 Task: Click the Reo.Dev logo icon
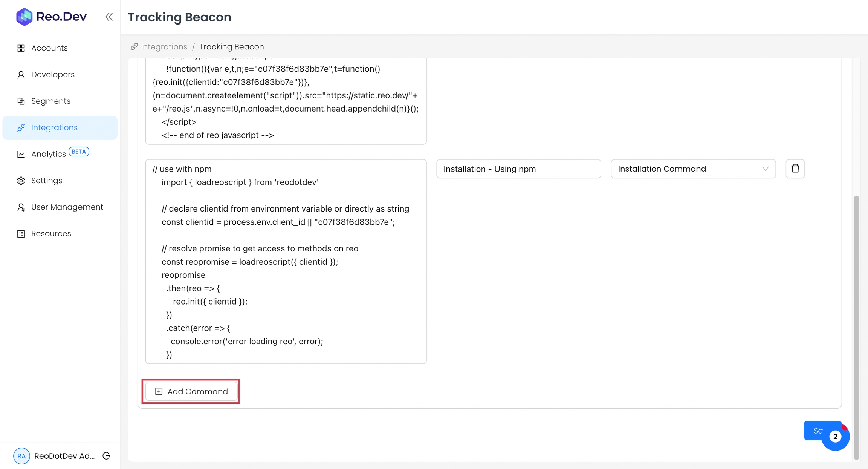24,17
